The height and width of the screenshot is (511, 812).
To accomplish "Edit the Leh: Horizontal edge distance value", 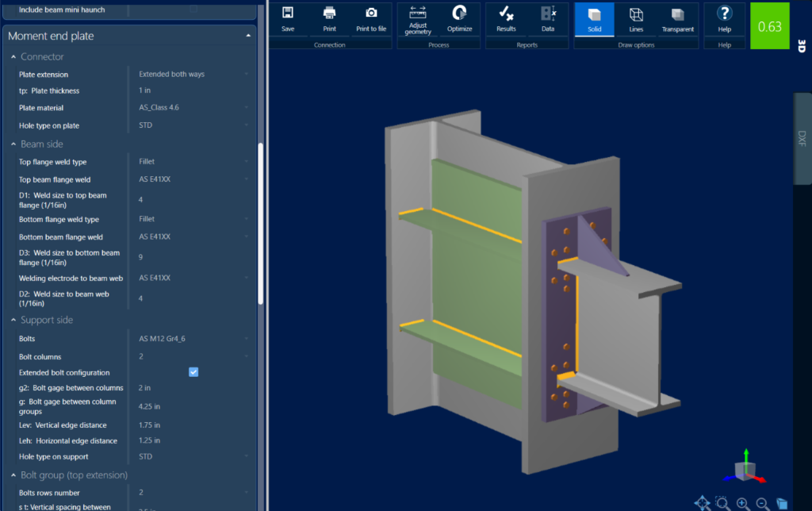I will coord(193,440).
